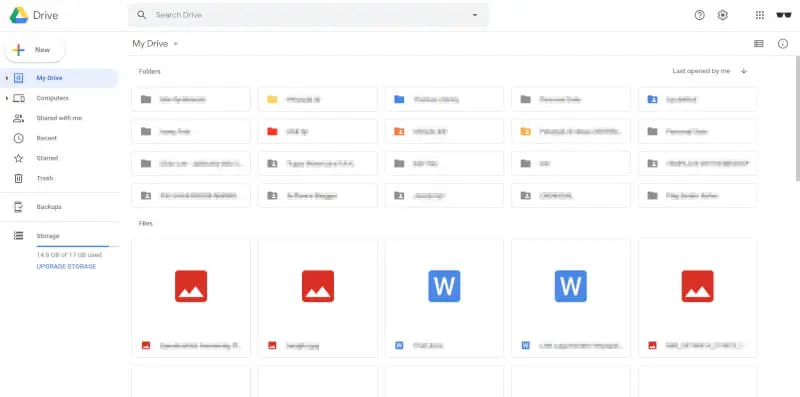The image size is (800, 397).
Task: Click the Files section heading
Action: tap(145, 224)
